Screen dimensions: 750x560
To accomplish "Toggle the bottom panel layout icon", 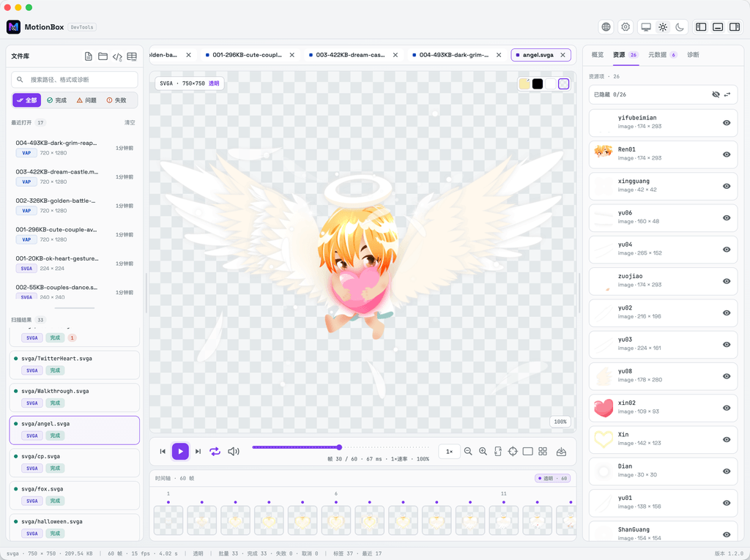I will pos(718,27).
